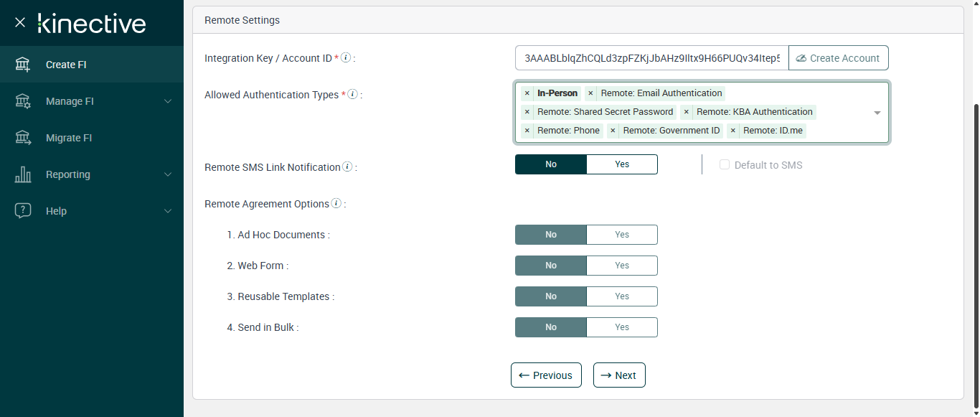Expand the Reporting submenu chevron
The height and width of the screenshot is (417, 980).
[168, 174]
